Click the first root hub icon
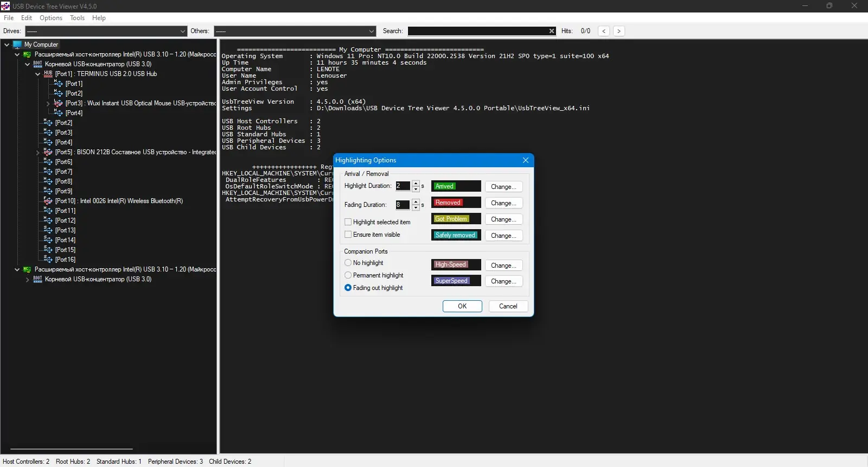 click(x=37, y=64)
